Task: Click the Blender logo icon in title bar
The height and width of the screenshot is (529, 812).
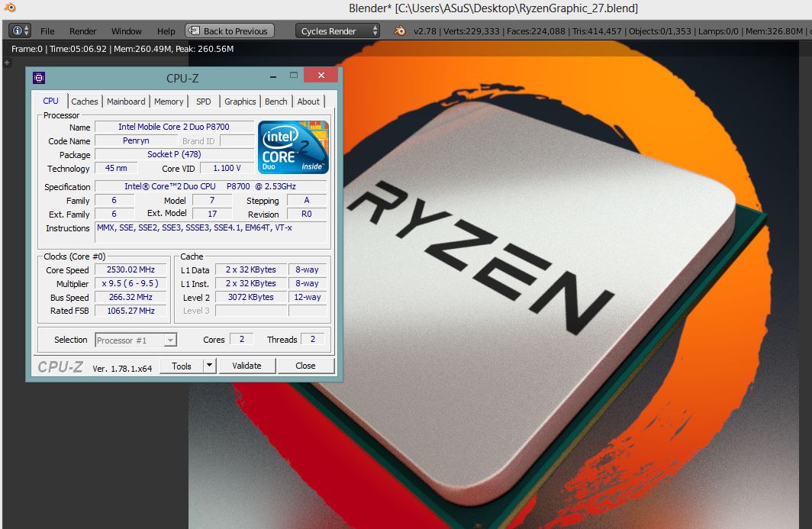Action: click(9, 8)
